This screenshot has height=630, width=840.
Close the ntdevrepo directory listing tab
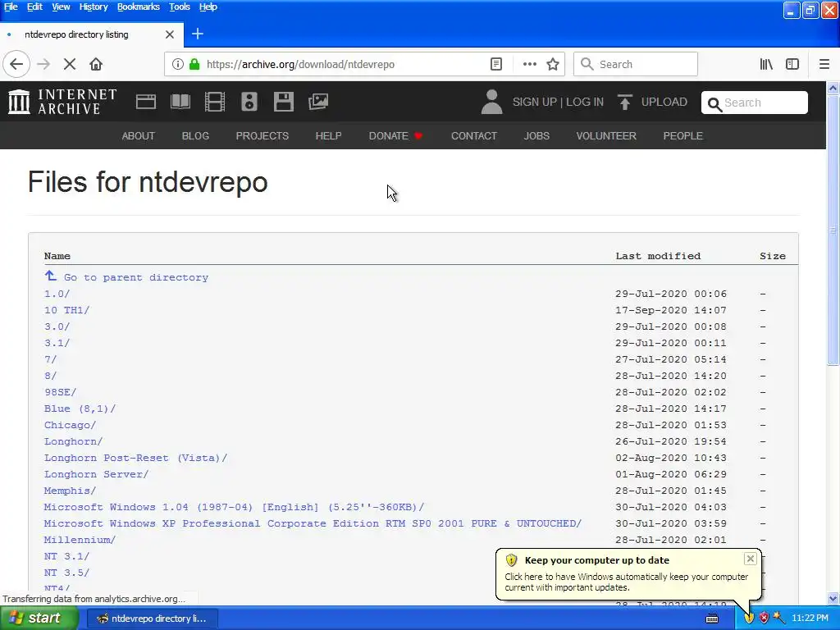click(170, 34)
